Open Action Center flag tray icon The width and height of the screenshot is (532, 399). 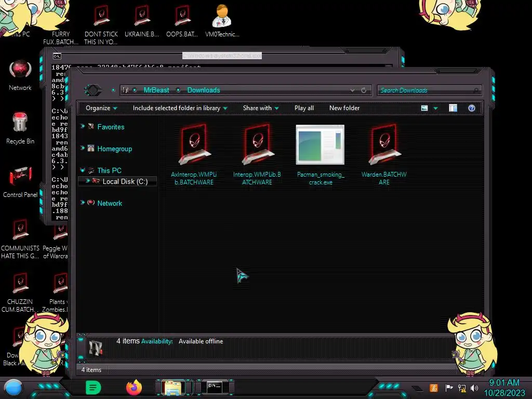coord(449,388)
